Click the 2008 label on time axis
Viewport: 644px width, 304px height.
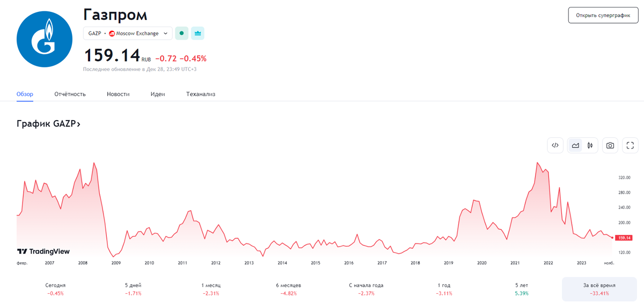(x=83, y=263)
